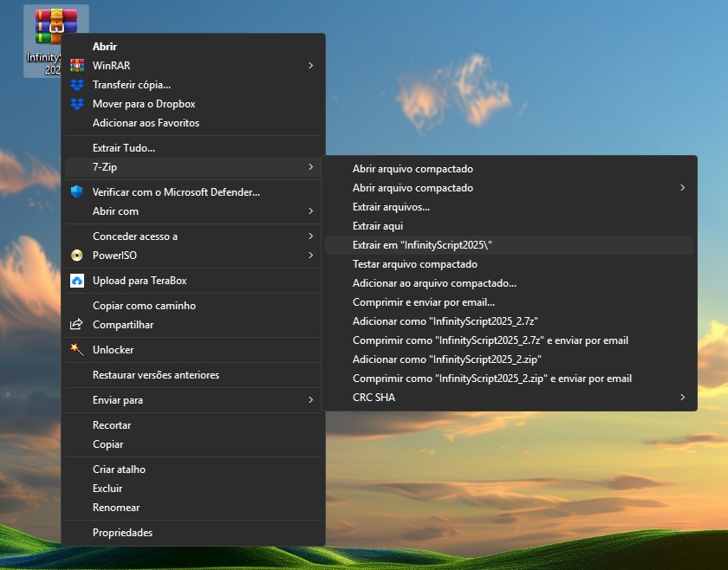The image size is (728, 570).
Task: Expand the CRC SHA submenu
Action: pos(682,398)
